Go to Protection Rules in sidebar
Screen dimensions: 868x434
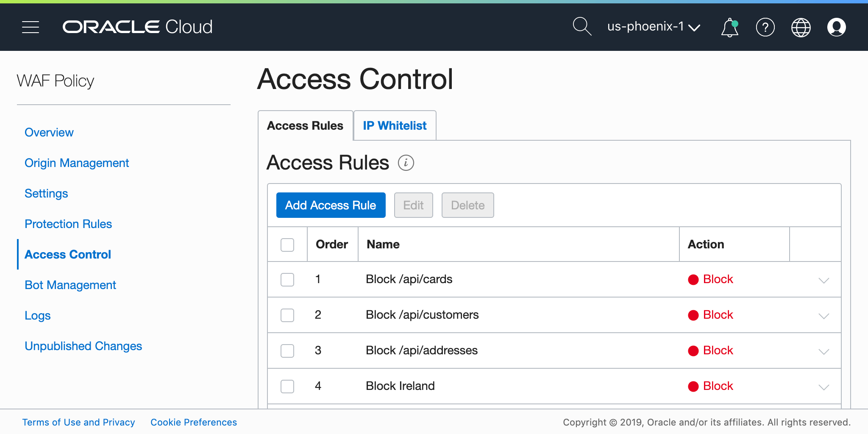tap(68, 224)
